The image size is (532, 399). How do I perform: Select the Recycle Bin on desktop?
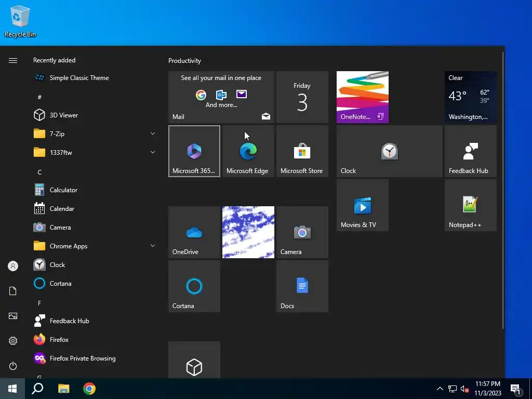(20, 21)
